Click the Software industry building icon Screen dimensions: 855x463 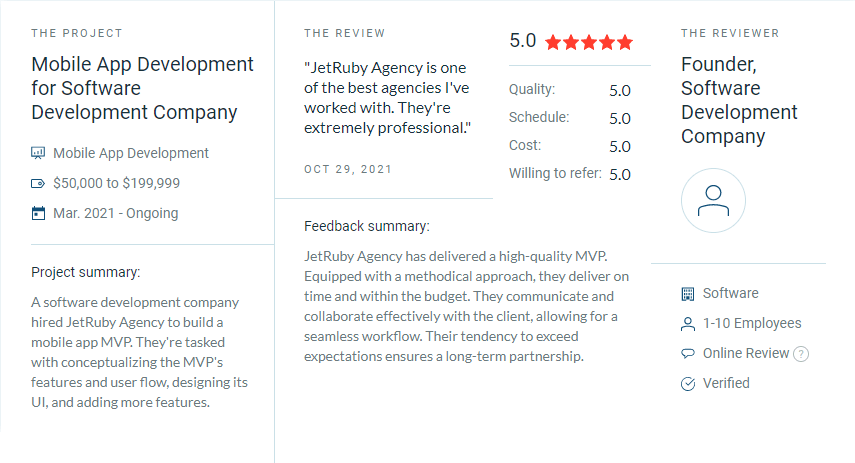(687, 294)
